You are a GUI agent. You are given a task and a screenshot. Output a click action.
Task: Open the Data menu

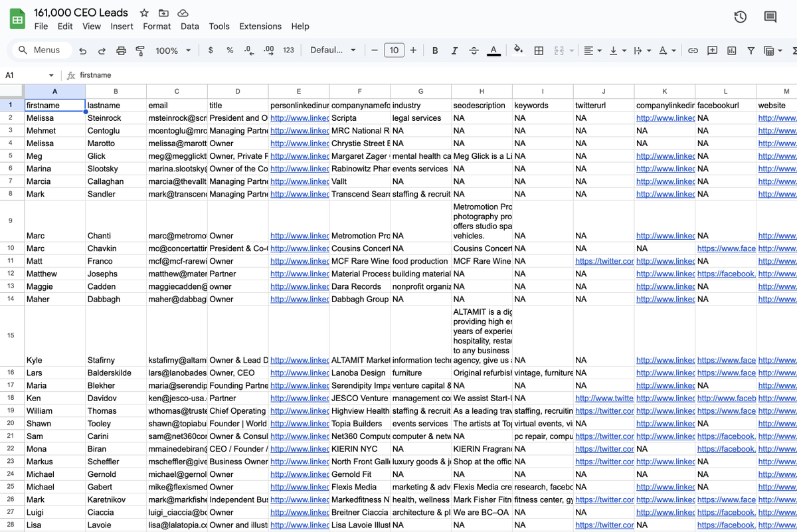tap(189, 27)
